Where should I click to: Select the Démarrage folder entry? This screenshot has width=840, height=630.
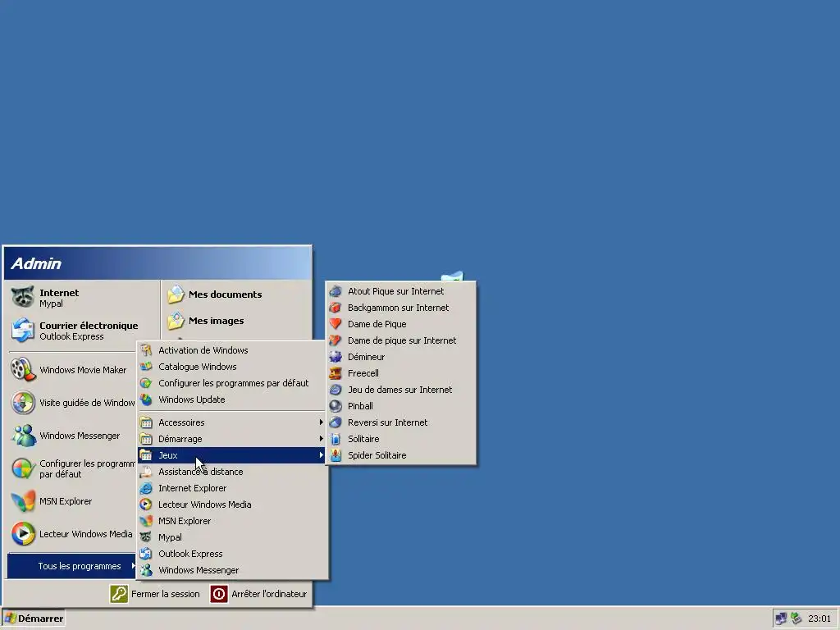click(231, 439)
